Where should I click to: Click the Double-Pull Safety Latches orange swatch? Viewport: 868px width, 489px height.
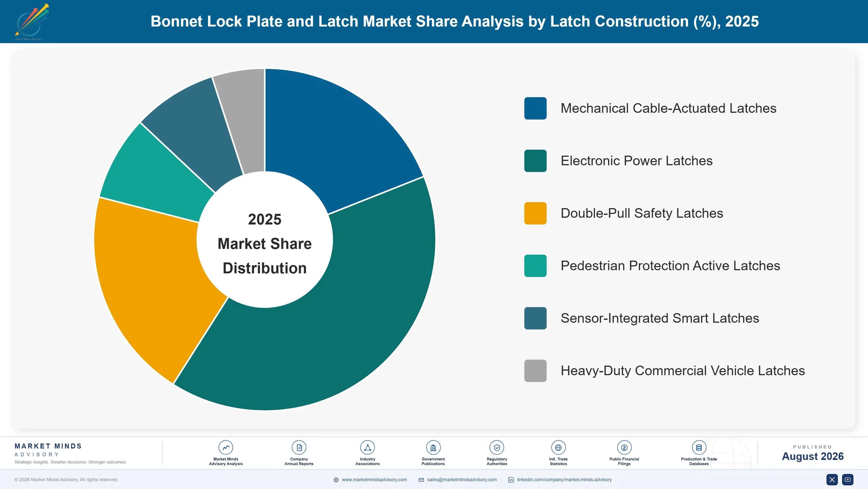click(535, 213)
